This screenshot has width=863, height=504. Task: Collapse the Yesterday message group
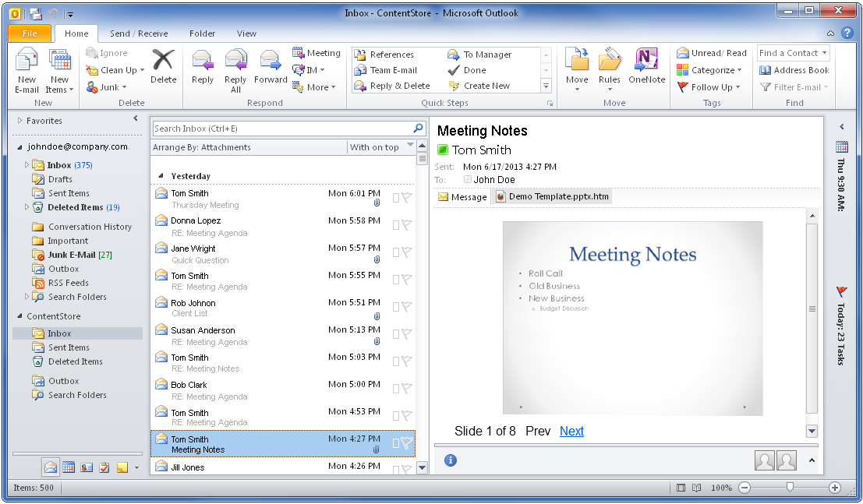[x=161, y=176]
